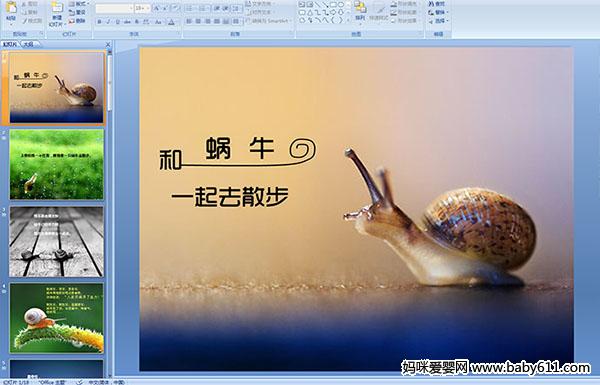
Task: Open the font size dropdown
Action: click(148, 8)
